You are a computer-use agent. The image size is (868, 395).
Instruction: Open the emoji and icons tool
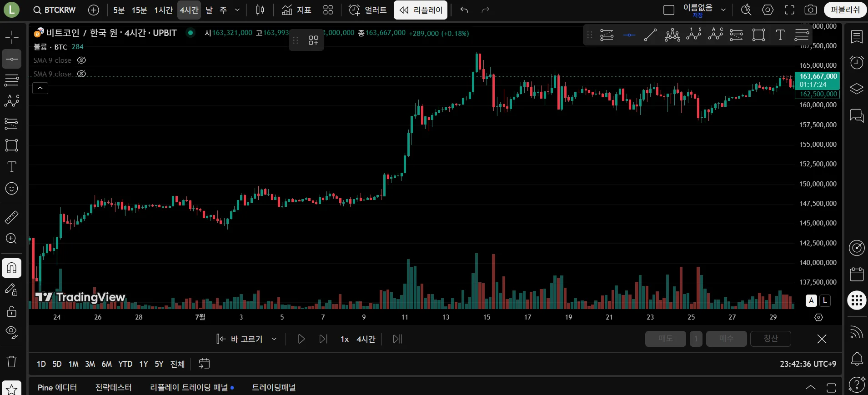click(11, 189)
